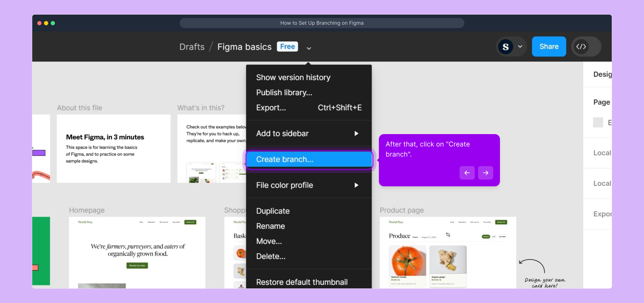Viewport: 644px width, 303px height.
Task: Open the avatar dropdown chevron
Action: 520,47
